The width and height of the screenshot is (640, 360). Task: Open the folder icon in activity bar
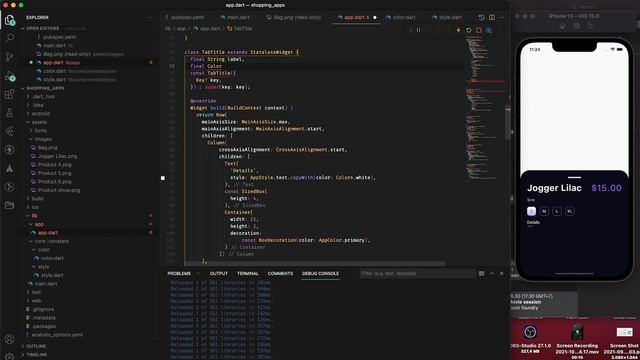9,205
